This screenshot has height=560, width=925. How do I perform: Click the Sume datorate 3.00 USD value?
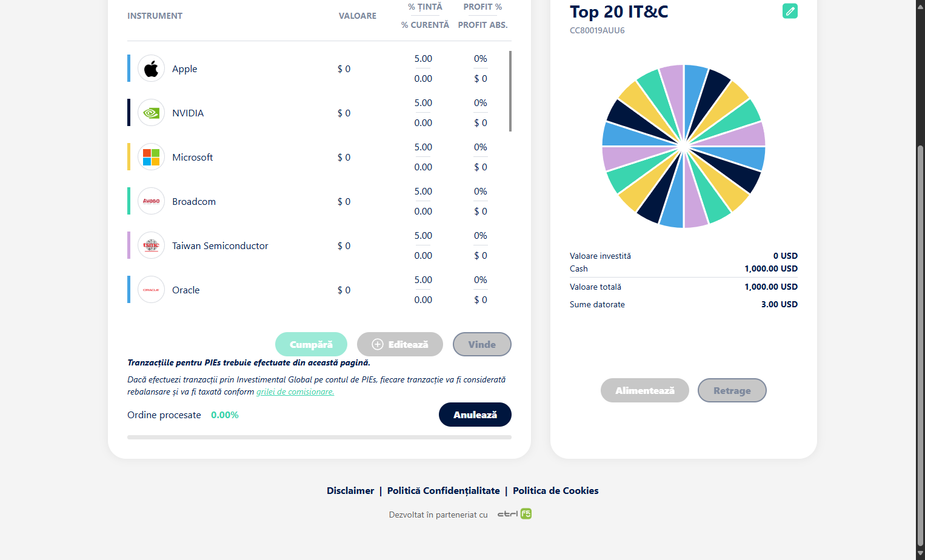point(780,304)
